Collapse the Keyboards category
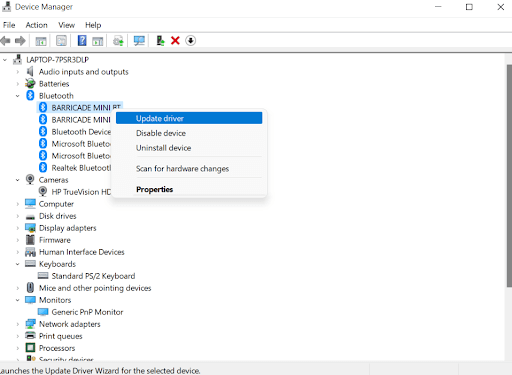Image resolution: width=512 pixels, height=375 pixels. click(18, 264)
